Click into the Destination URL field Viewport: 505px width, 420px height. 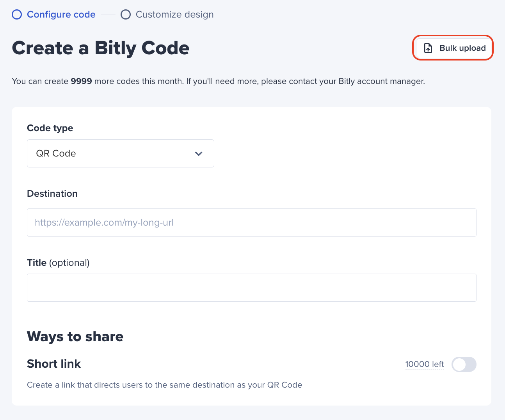pos(252,222)
